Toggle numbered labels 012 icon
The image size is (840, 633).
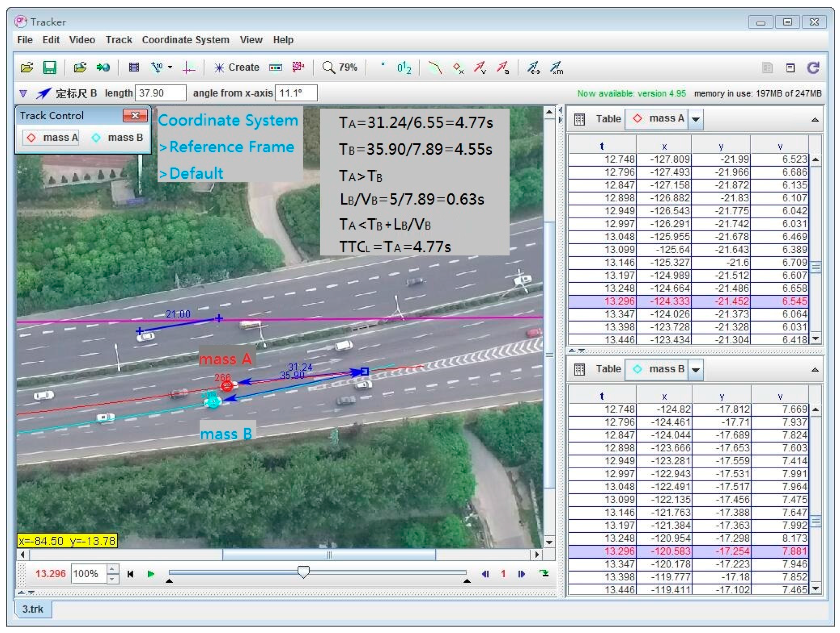[404, 68]
